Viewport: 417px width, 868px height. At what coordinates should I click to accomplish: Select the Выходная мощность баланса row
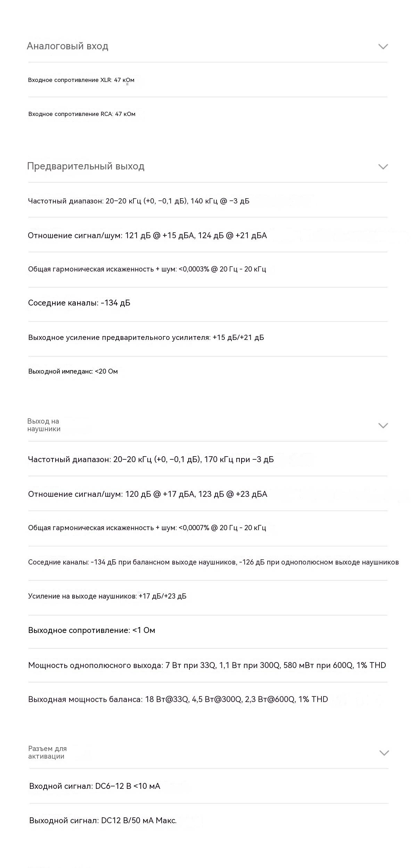coord(208,699)
